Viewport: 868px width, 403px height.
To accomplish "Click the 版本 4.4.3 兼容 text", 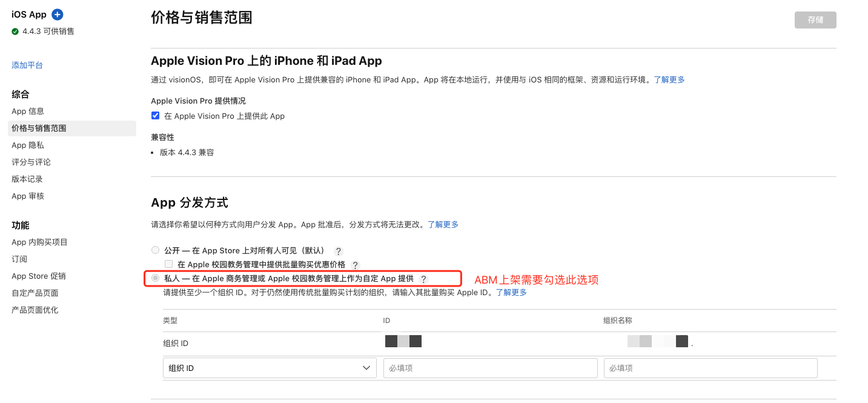I will click(187, 153).
